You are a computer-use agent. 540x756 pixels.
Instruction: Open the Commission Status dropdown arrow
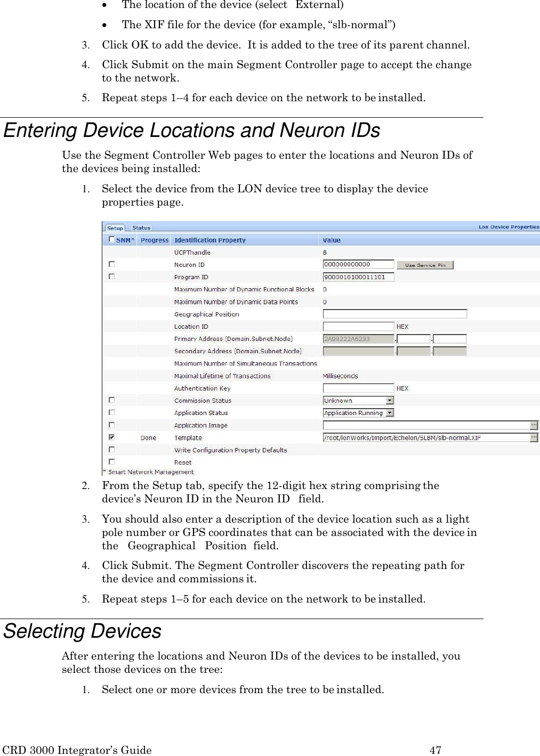tap(390, 400)
